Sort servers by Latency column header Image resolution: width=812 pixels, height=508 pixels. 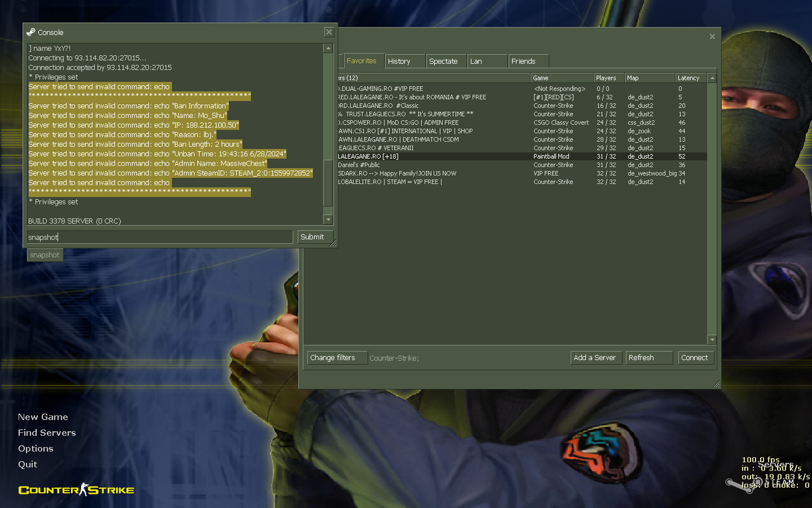tap(691, 78)
